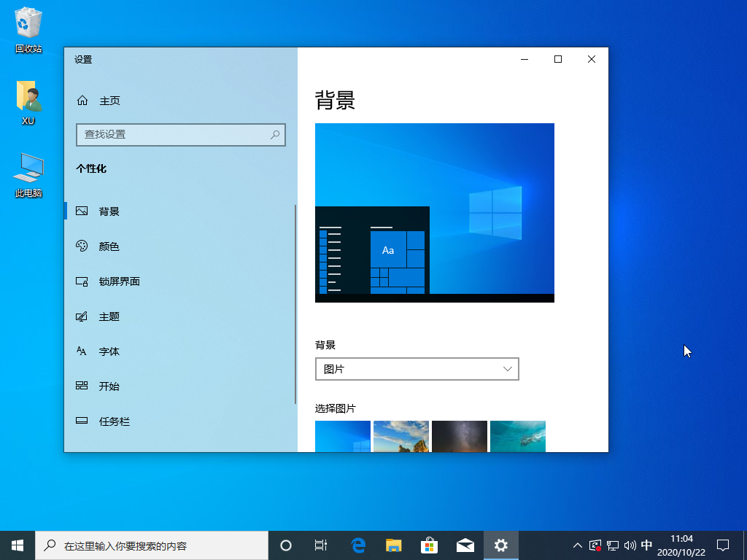This screenshot has height=560, width=747.
Task: Open the Mail app from the taskbar
Action: click(x=465, y=545)
